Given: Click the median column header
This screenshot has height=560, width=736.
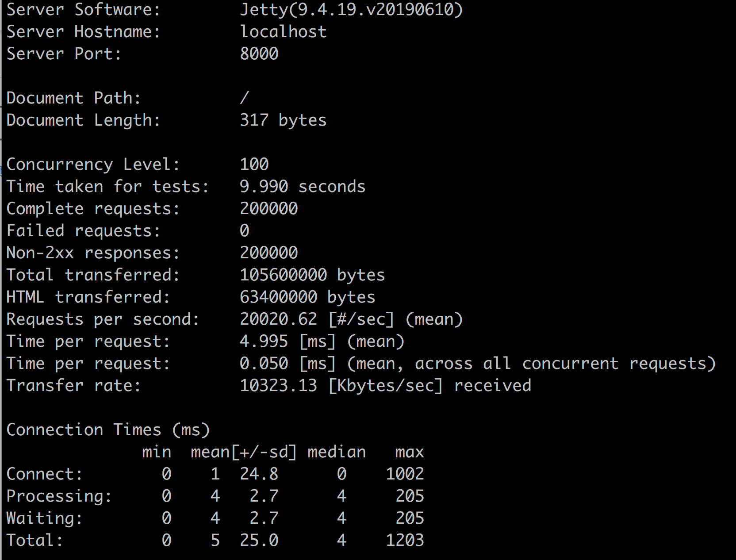Looking at the screenshot, I should click(337, 452).
